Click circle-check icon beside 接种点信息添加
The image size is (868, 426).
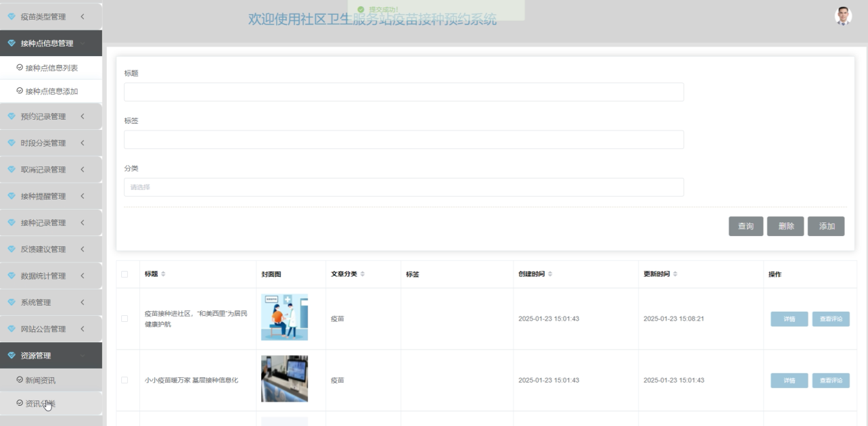(20, 91)
